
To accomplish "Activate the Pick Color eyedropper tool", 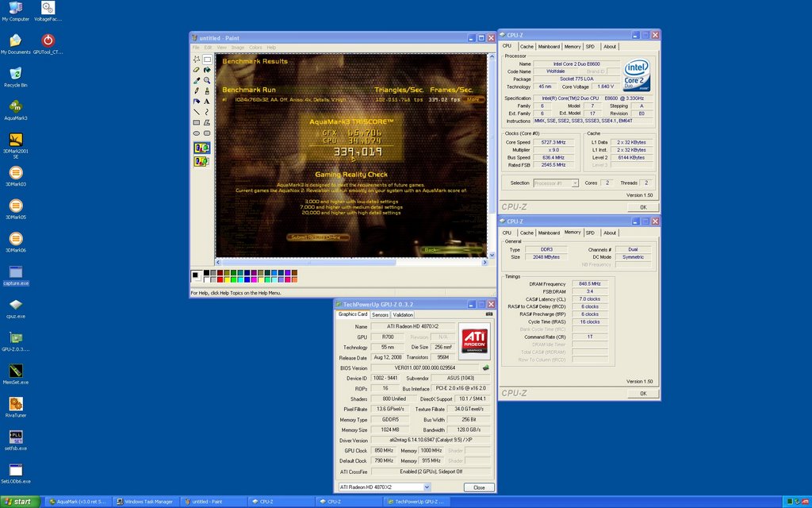I will point(197,80).
